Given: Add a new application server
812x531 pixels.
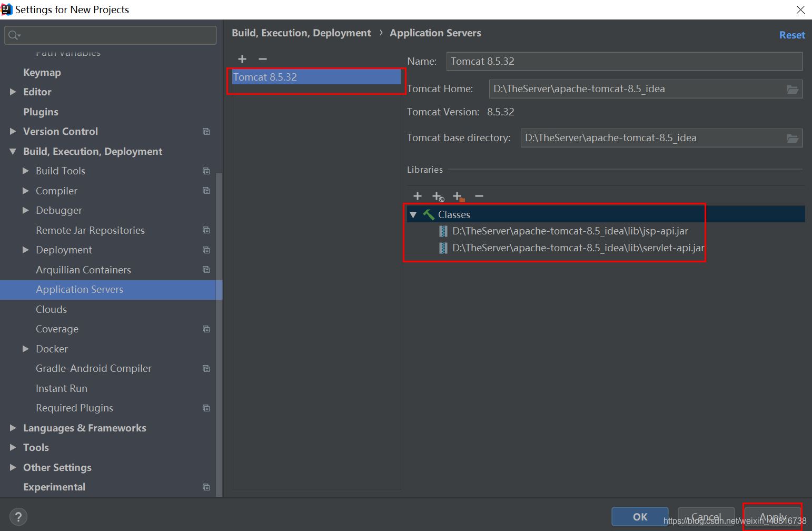Looking at the screenshot, I should pos(242,59).
